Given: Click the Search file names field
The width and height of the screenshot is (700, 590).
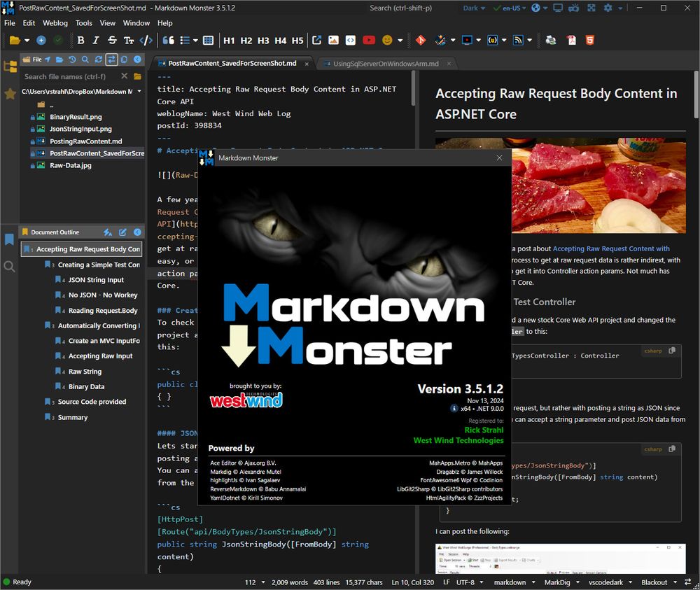Looking at the screenshot, I should point(71,76).
